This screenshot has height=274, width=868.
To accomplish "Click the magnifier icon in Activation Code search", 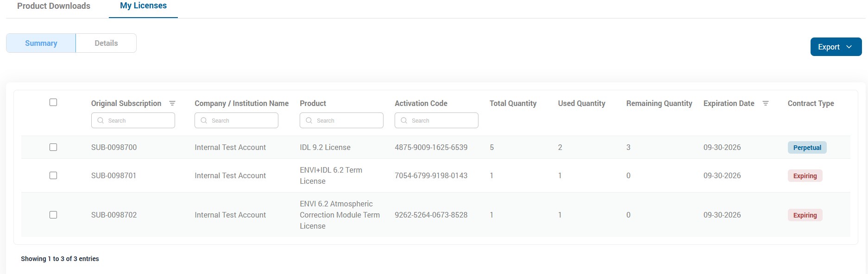I will click(x=404, y=120).
